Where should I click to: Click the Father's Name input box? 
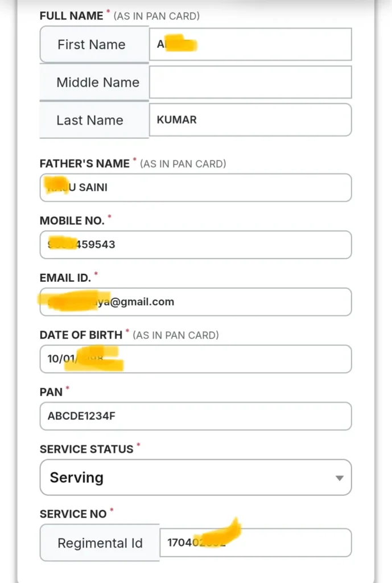[196, 187]
